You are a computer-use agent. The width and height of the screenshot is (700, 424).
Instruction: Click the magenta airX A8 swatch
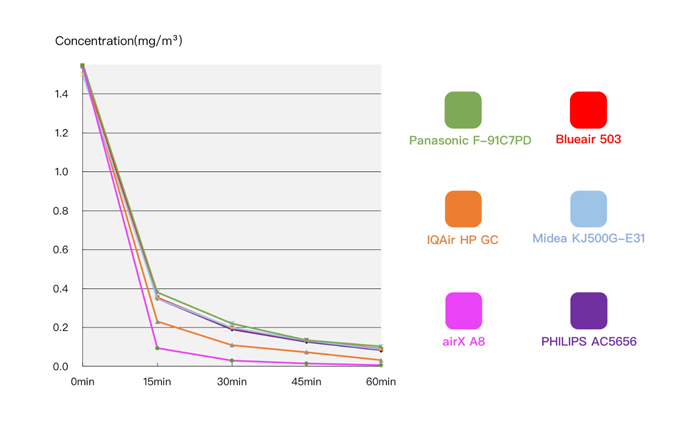pyautogui.click(x=463, y=311)
